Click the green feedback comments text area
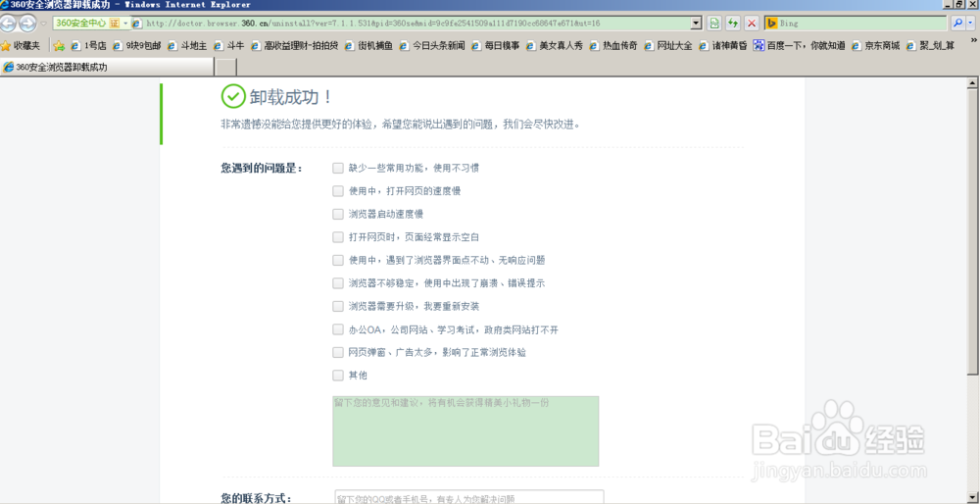Screen dimensions: 980x504 coord(465,430)
